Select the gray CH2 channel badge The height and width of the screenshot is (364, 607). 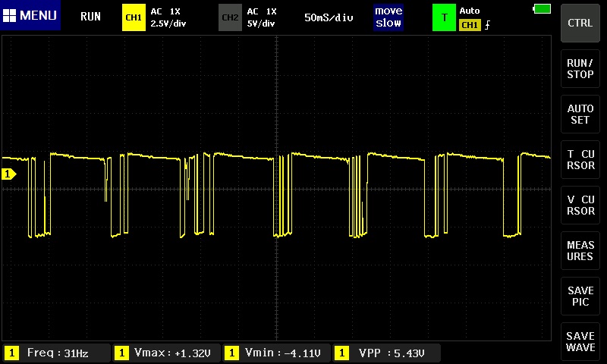coord(230,17)
